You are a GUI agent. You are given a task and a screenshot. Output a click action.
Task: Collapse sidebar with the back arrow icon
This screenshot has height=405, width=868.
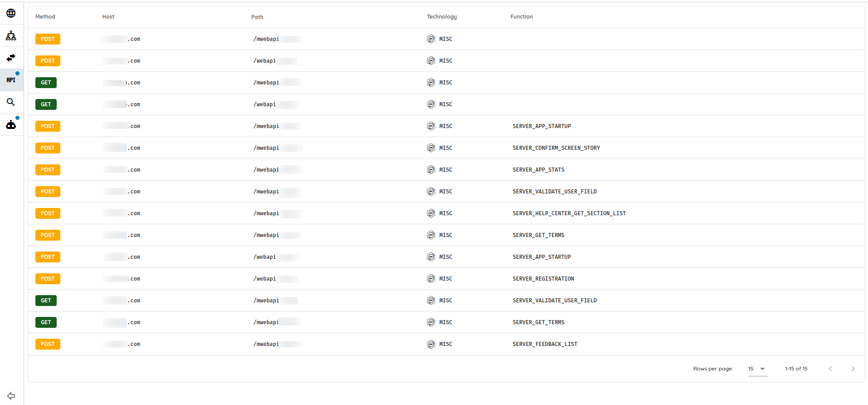[11, 396]
